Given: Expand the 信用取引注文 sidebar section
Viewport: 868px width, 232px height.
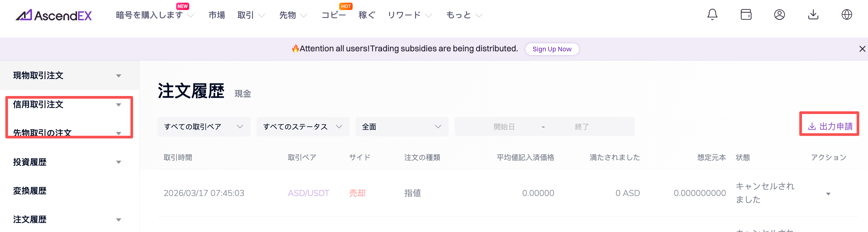Looking at the screenshot, I should point(67,104).
